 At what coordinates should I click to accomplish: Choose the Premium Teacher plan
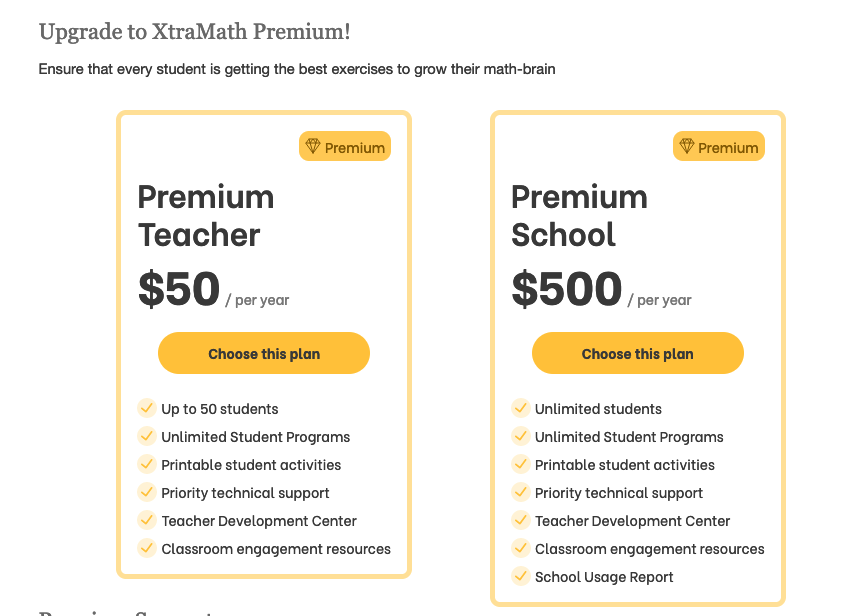264,353
